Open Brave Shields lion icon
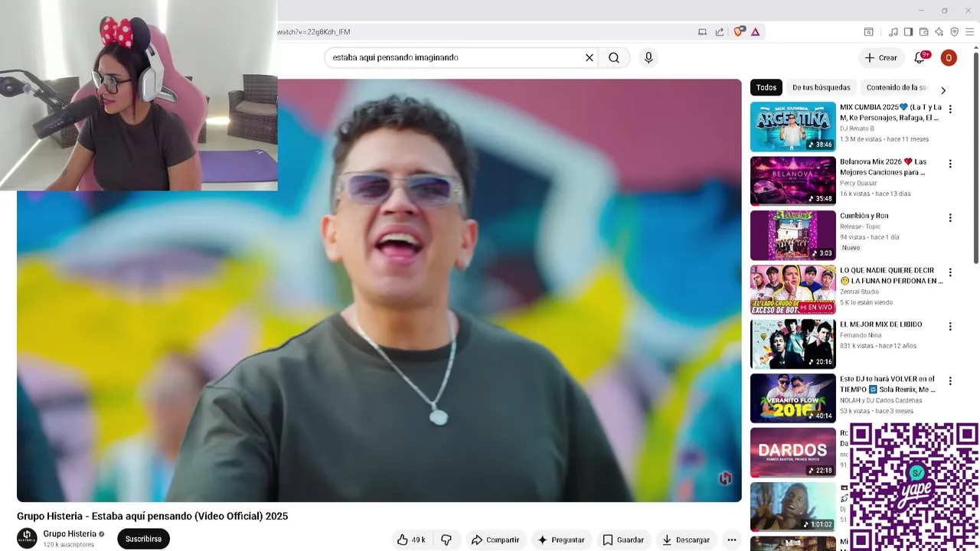980x551 pixels. pyautogui.click(x=739, y=31)
